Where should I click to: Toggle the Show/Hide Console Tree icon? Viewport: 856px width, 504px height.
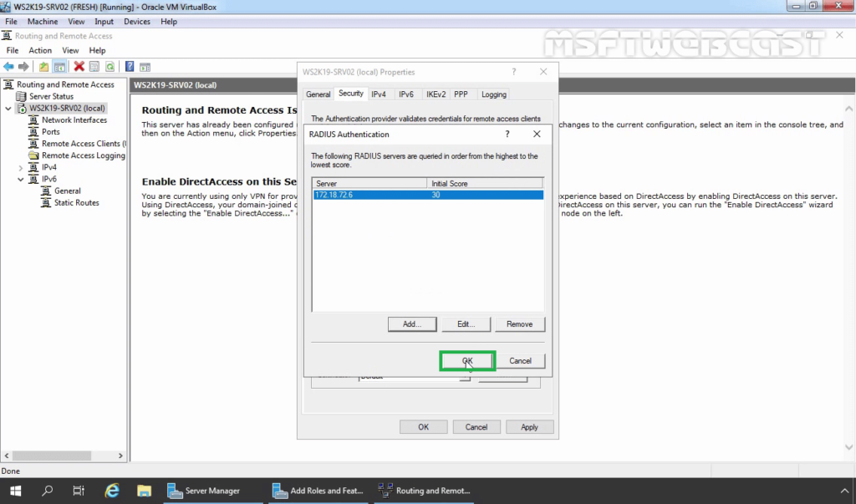coord(59,67)
